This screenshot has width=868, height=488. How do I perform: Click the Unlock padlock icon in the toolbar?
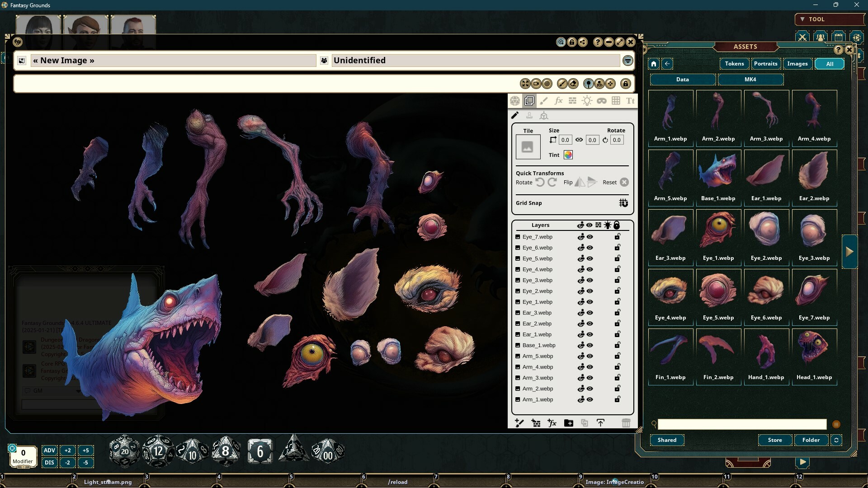[x=626, y=83]
